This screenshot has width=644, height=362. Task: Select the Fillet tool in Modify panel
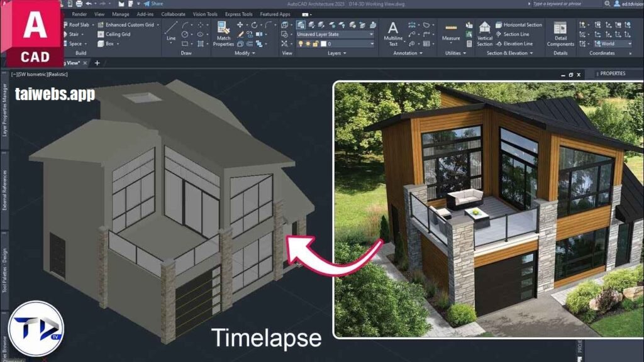coord(269,25)
